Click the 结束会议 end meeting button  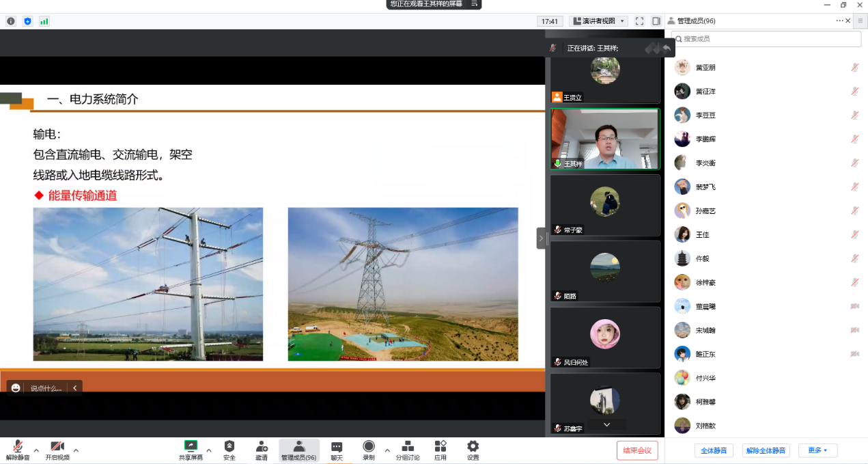[637, 450]
